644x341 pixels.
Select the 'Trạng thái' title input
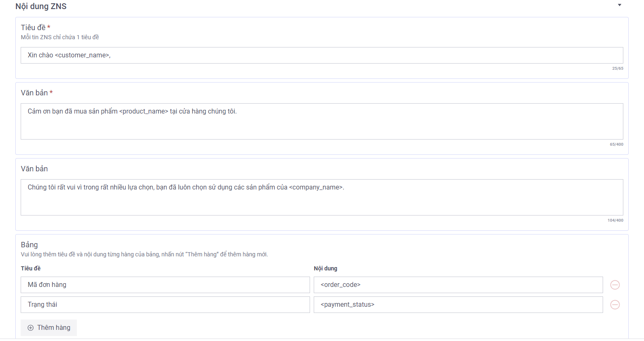click(x=165, y=305)
